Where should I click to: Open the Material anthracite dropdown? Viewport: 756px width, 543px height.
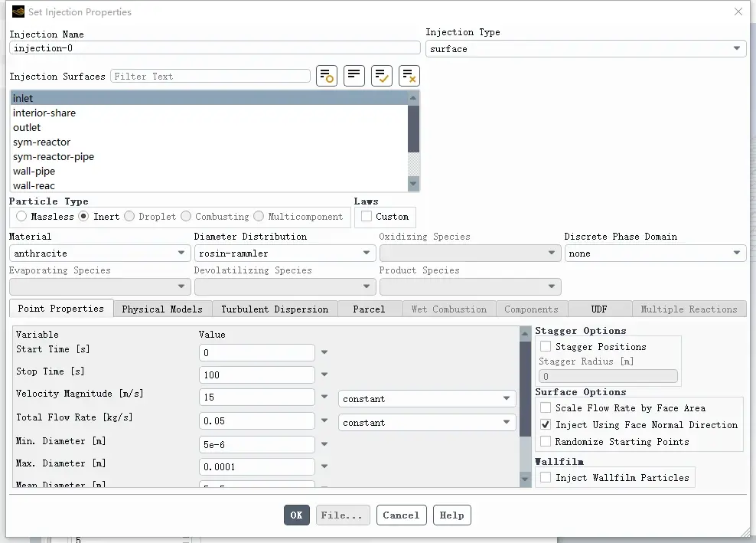(99, 253)
